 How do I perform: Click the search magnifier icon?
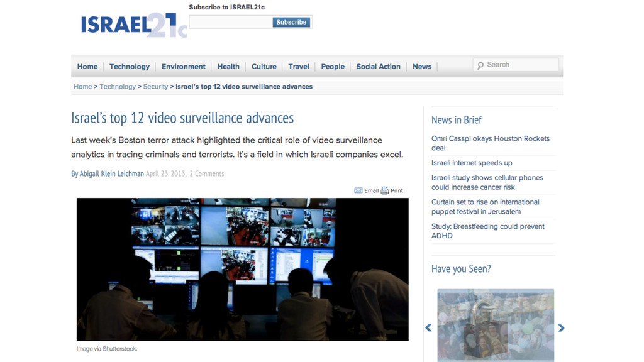click(x=480, y=65)
